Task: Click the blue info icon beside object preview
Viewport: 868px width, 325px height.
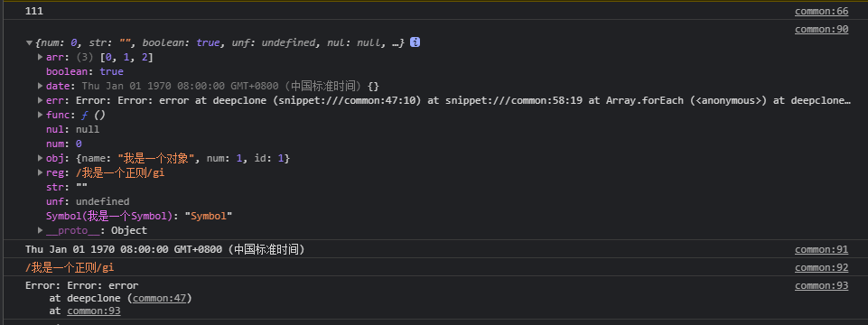Action: pyautogui.click(x=415, y=42)
